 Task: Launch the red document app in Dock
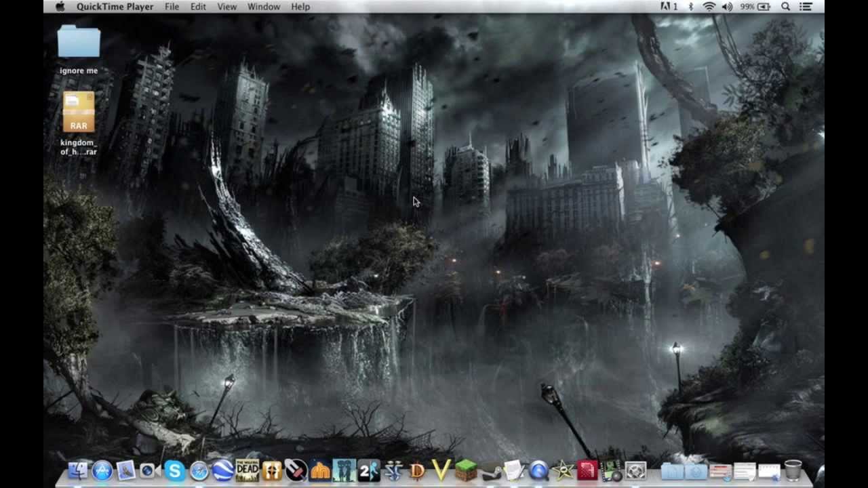[x=587, y=470]
